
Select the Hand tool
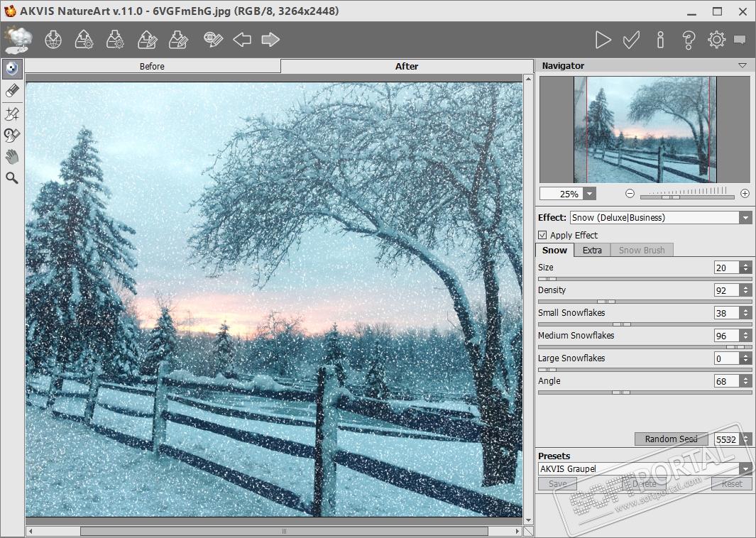[x=12, y=157]
